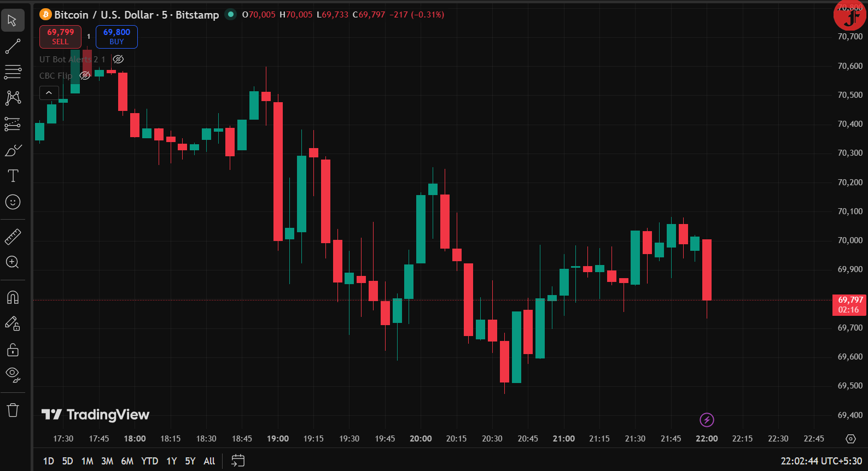Click the zoom in magnifier tool
Image resolution: width=868 pixels, height=471 pixels.
coord(13,262)
